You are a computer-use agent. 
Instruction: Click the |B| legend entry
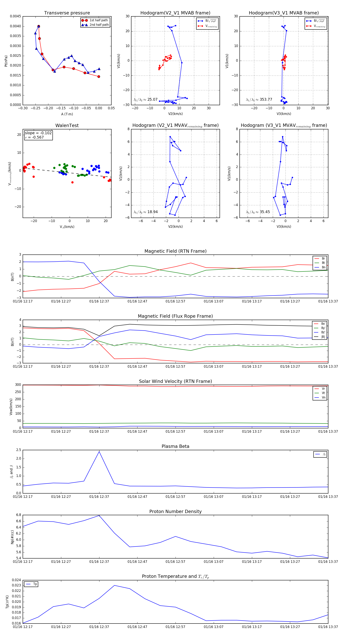tap(320, 337)
